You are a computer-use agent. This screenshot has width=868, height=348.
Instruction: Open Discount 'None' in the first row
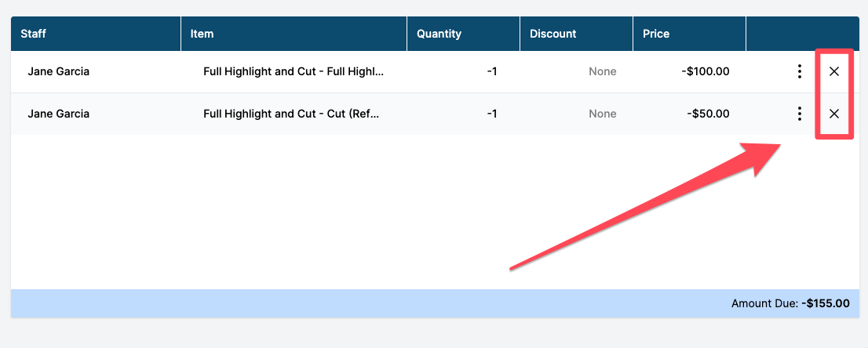click(x=602, y=71)
